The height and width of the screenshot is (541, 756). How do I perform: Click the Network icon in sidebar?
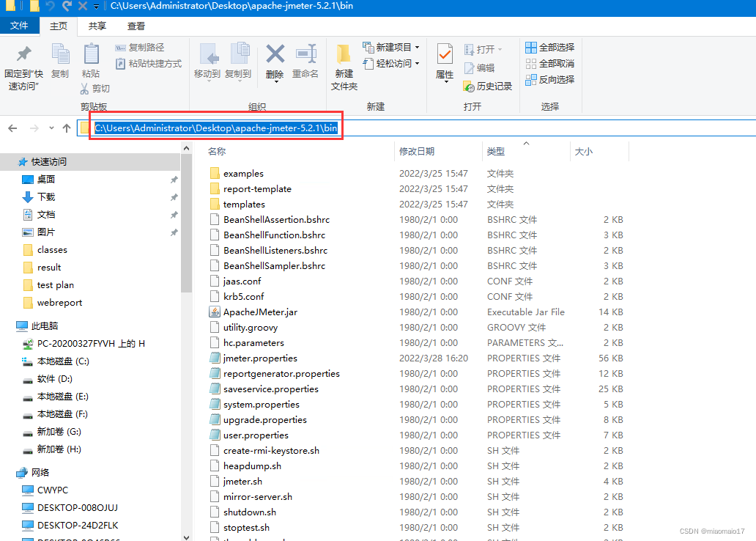tap(22, 473)
